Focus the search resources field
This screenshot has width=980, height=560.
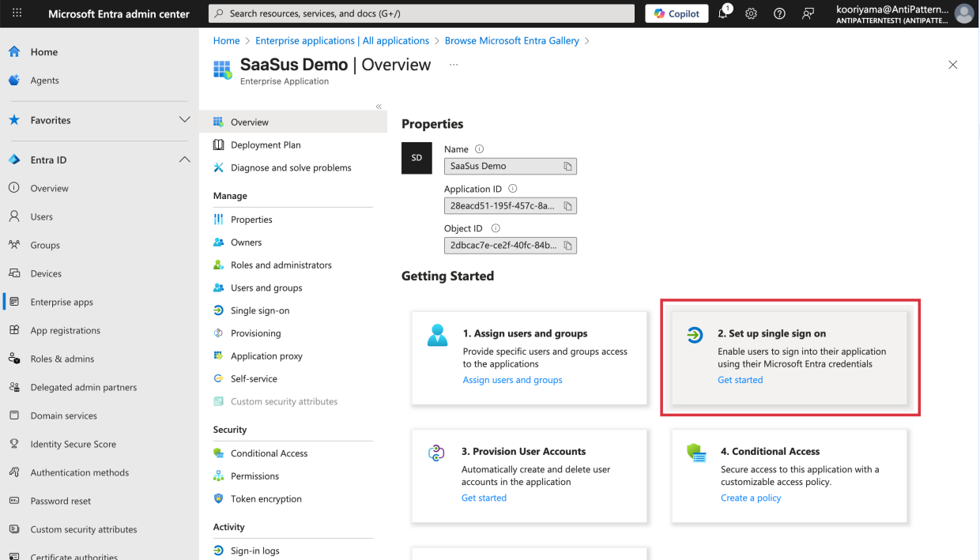pyautogui.click(x=421, y=13)
